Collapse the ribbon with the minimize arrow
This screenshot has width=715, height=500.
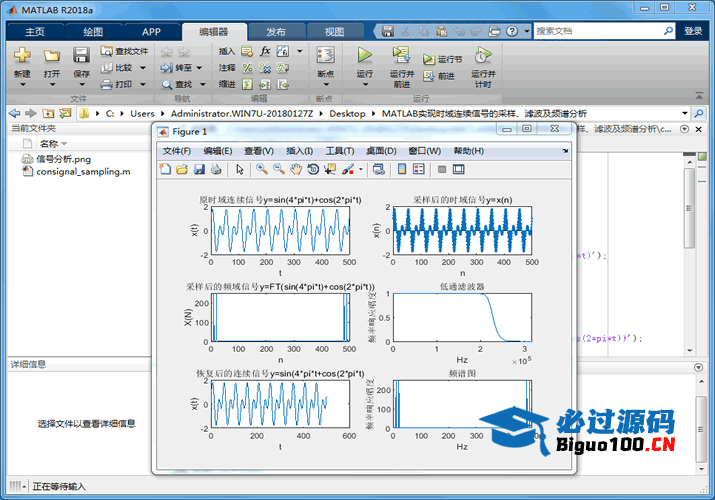(699, 96)
